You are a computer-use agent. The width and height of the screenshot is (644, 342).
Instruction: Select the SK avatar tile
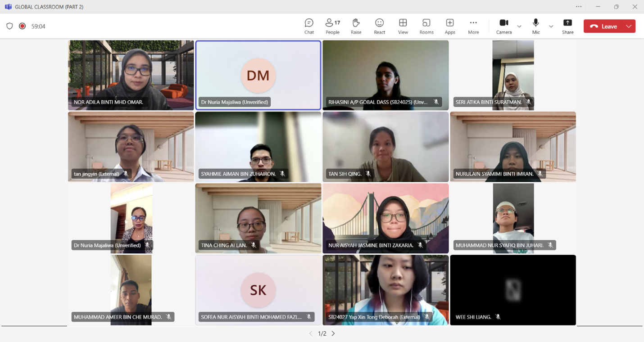click(x=258, y=290)
